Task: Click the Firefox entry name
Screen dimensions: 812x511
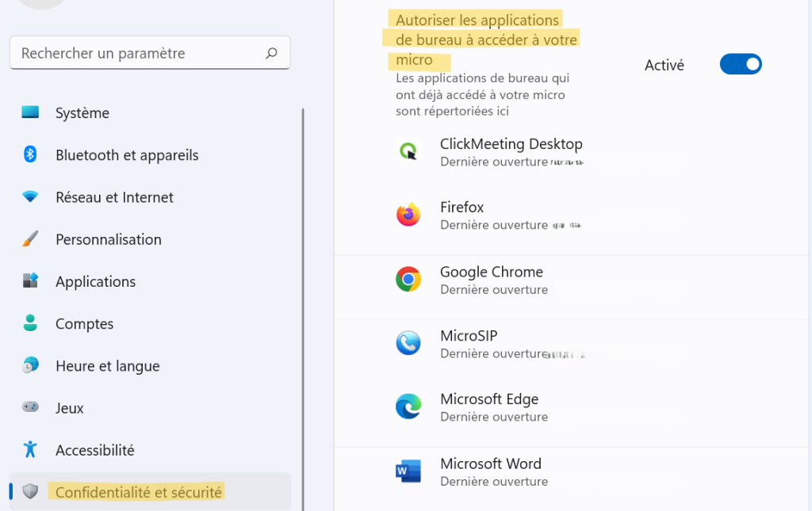Action: click(x=462, y=207)
